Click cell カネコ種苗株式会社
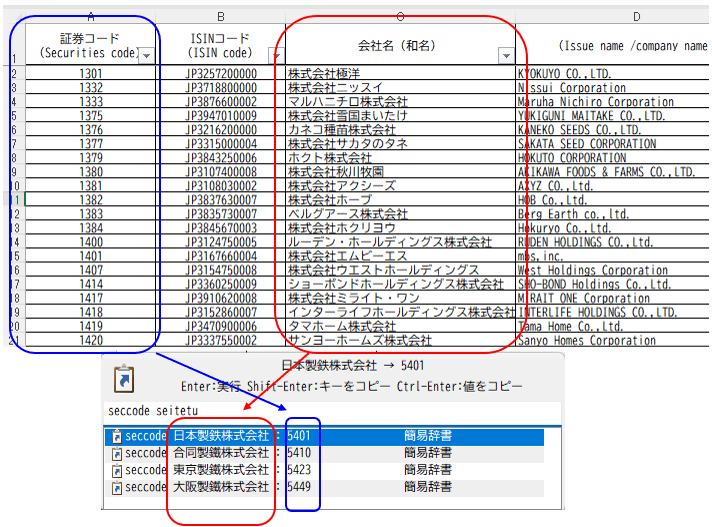Image resolution: width=712 pixels, height=527 pixels. coord(401,130)
